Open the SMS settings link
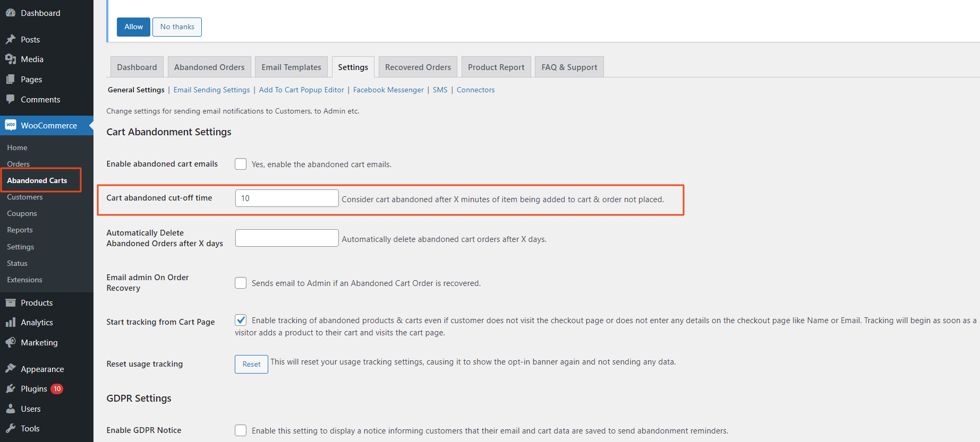980x442 pixels. (440, 90)
